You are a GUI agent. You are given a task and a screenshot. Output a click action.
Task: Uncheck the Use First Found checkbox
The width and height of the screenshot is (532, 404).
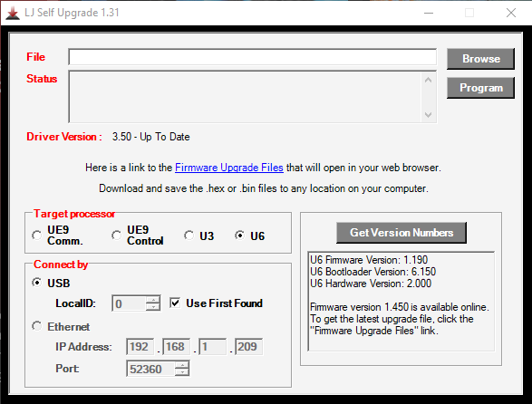point(175,303)
